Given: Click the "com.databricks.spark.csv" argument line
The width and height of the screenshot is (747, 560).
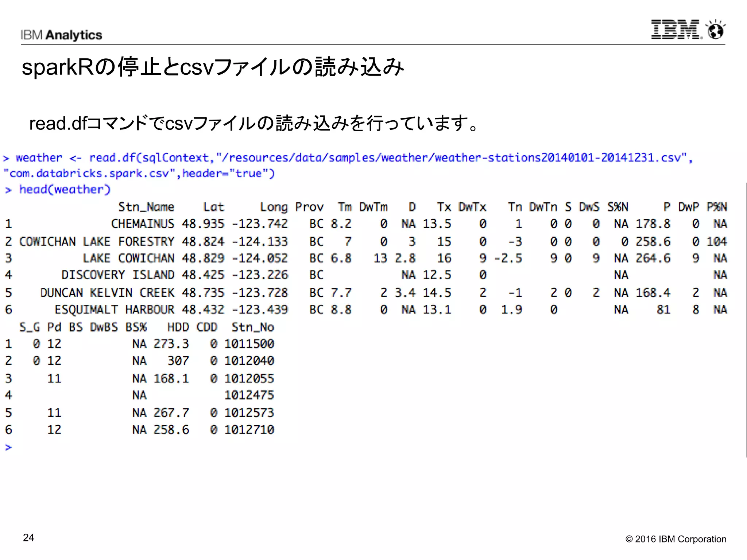Looking at the screenshot, I should pos(139,173).
